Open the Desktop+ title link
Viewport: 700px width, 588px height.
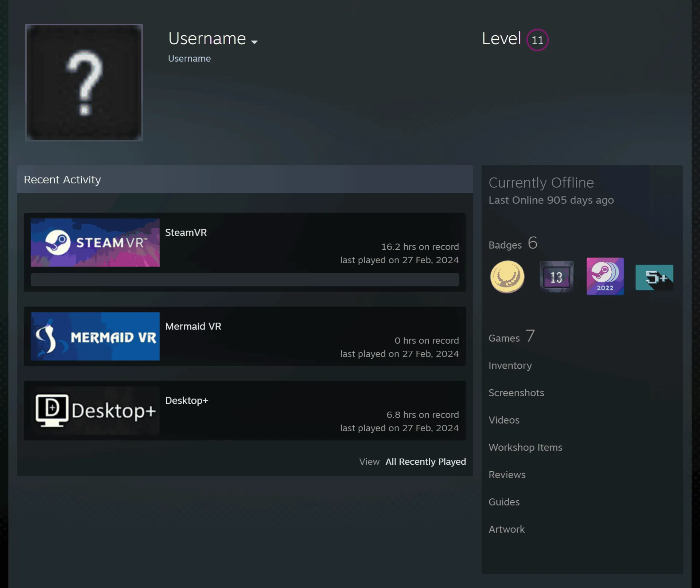[x=187, y=401]
